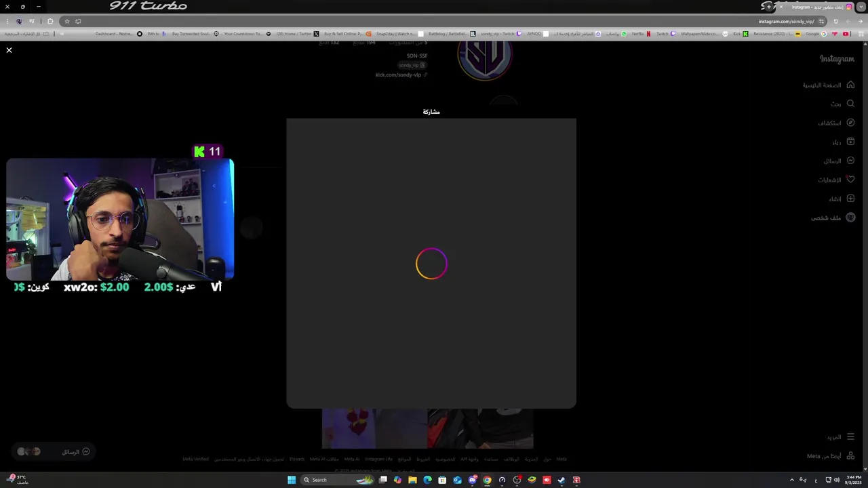The image size is (868, 488).
Task: Open Messages (الرسائل) messenger icon
Action: 850,161
